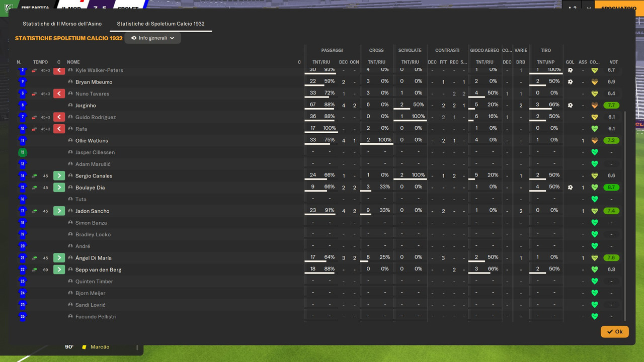644x362 pixels.
Task: Open the Info generali view dropdown
Action: coord(152,38)
